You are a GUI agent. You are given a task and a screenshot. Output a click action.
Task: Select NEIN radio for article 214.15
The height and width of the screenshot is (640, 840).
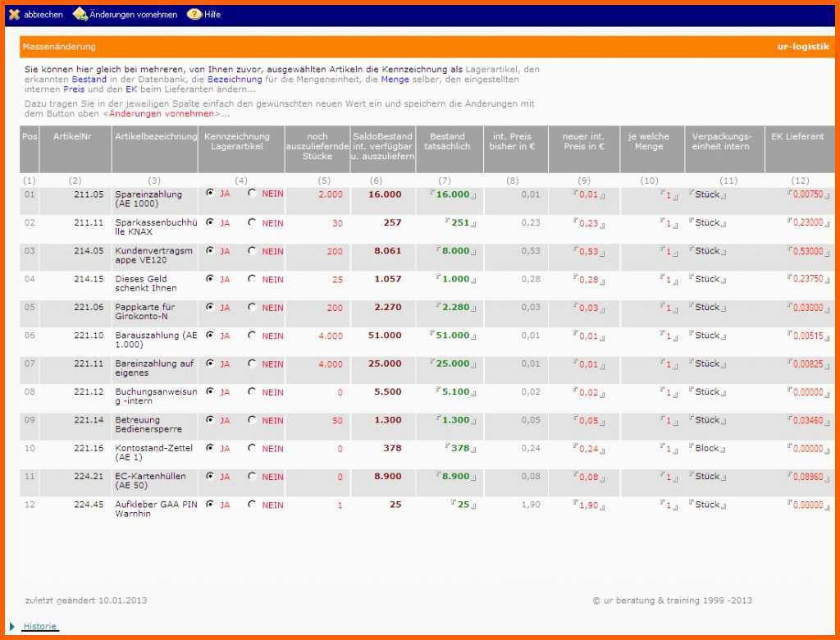tap(252, 279)
